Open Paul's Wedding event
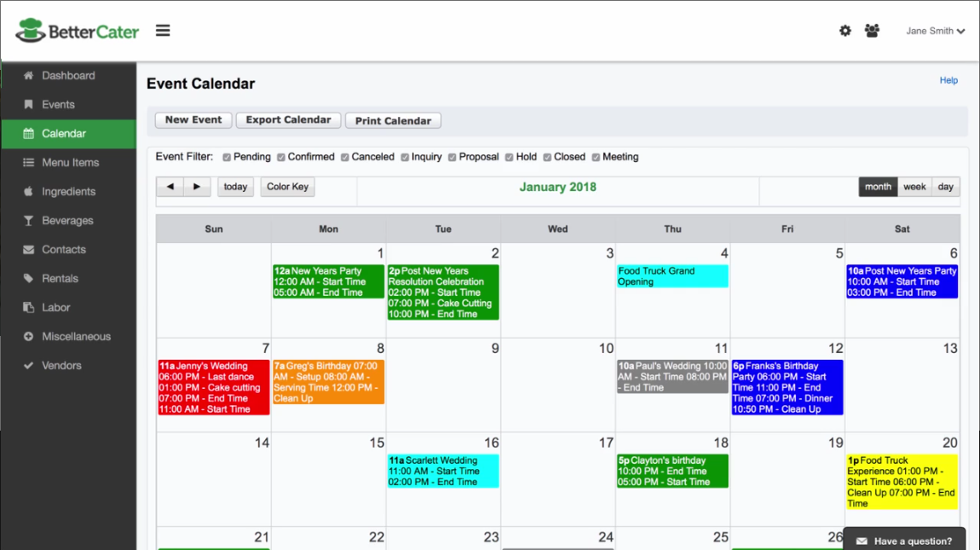 point(672,376)
